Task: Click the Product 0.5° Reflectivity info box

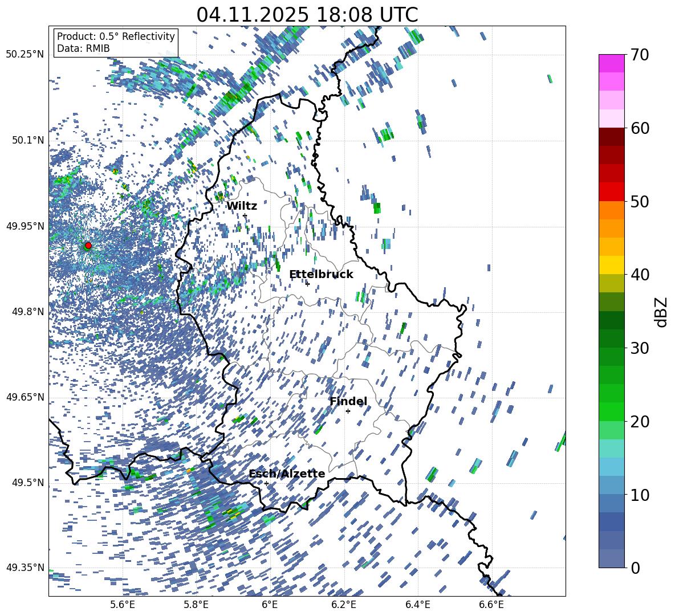Action: [116, 43]
